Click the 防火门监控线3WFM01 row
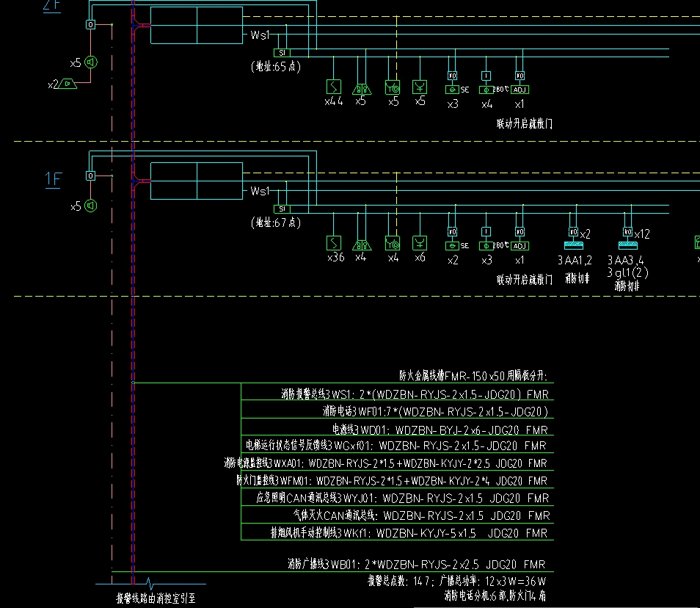Image resolution: width=700 pixels, height=608 pixels. point(392,481)
